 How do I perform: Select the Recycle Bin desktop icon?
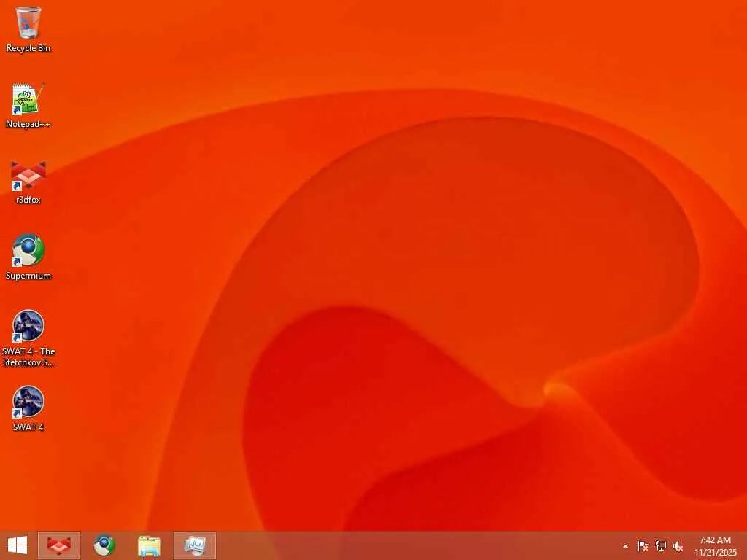click(28, 29)
